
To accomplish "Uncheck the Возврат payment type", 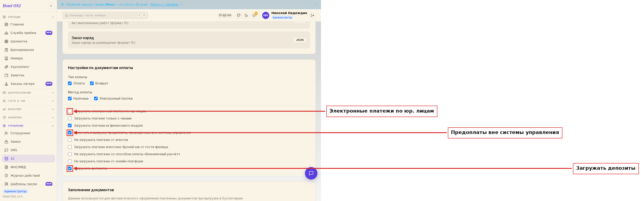I will 92,84.
